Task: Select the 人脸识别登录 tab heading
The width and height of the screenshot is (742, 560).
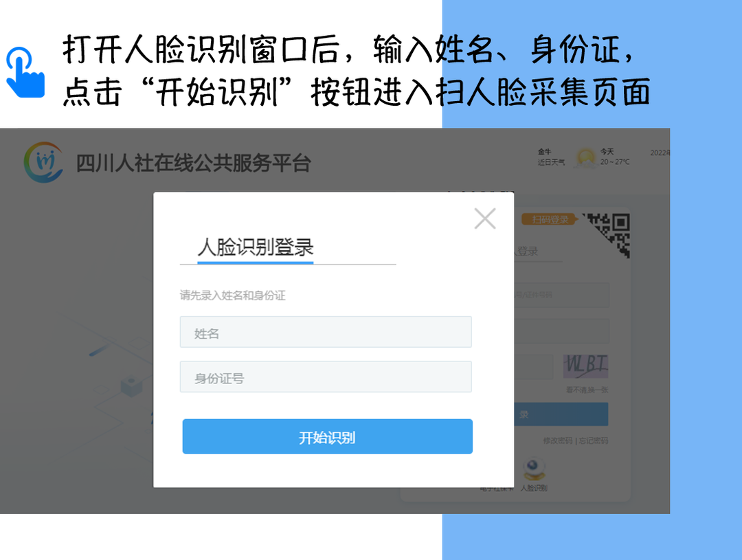Action: tap(256, 247)
